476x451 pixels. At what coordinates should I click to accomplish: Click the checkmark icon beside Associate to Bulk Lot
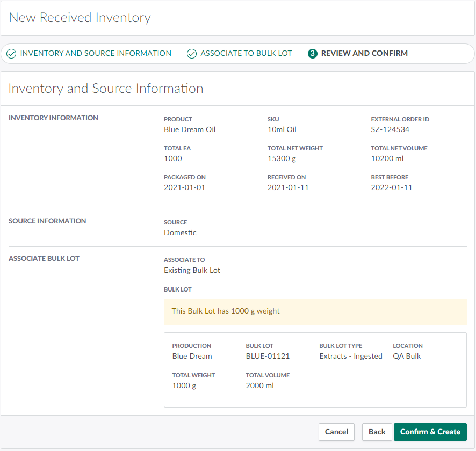point(192,54)
